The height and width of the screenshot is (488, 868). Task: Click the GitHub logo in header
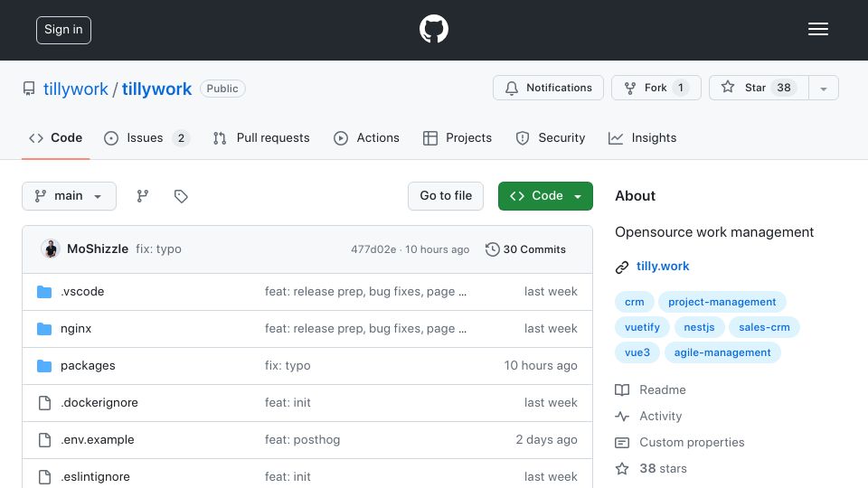pyautogui.click(x=433, y=29)
